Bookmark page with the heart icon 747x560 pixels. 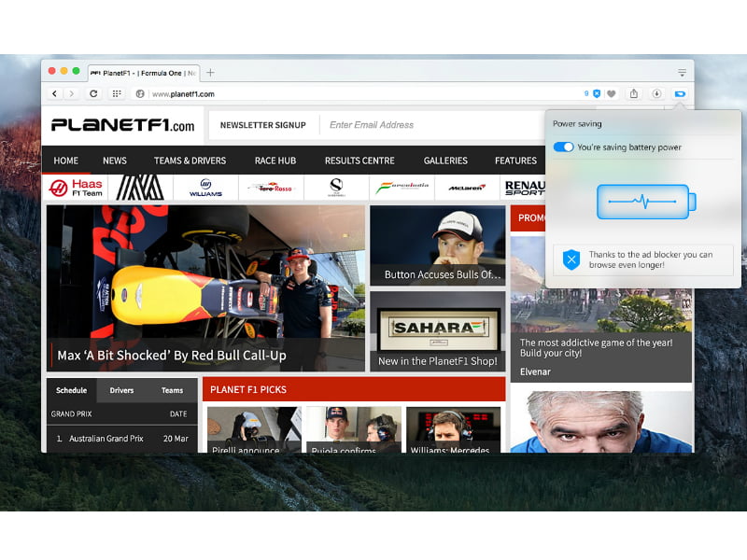pyautogui.click(x=612, y=93)
